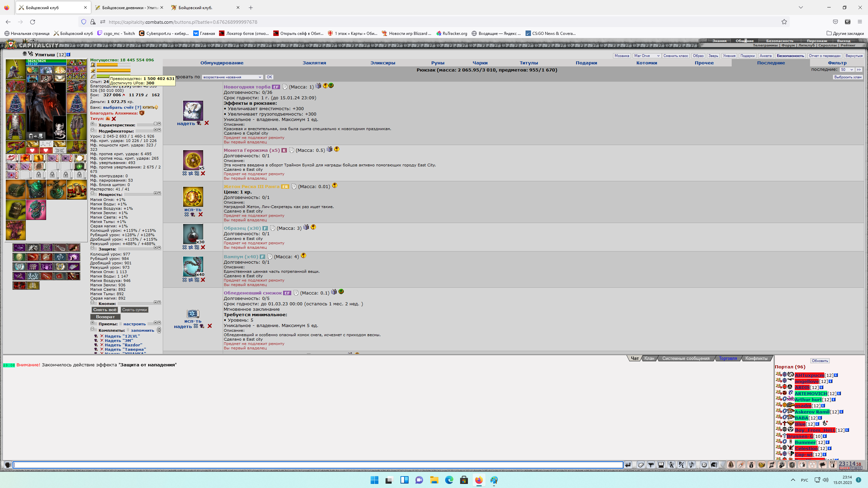Screen dimensions: 868x488
Task: Click the Вампум (x40) item image
Action: tap(193, 266)
